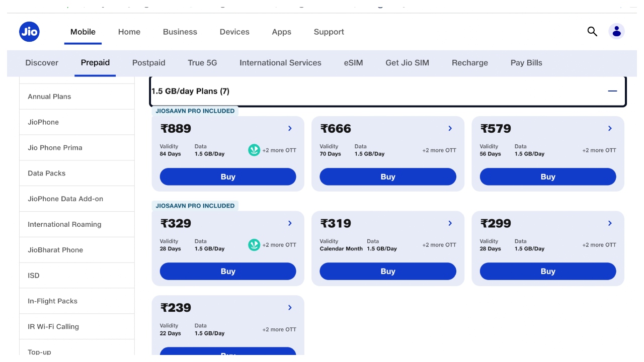Viewport: 644px width, 362px height.
Task: Go to Data Packs in sidebar
Action: 46,173
